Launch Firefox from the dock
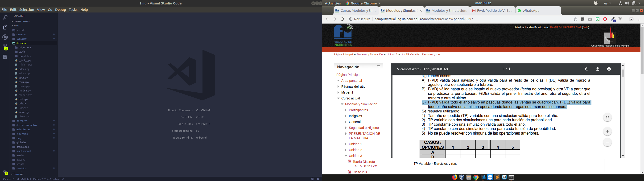The image size is (644, 181). 454,177
